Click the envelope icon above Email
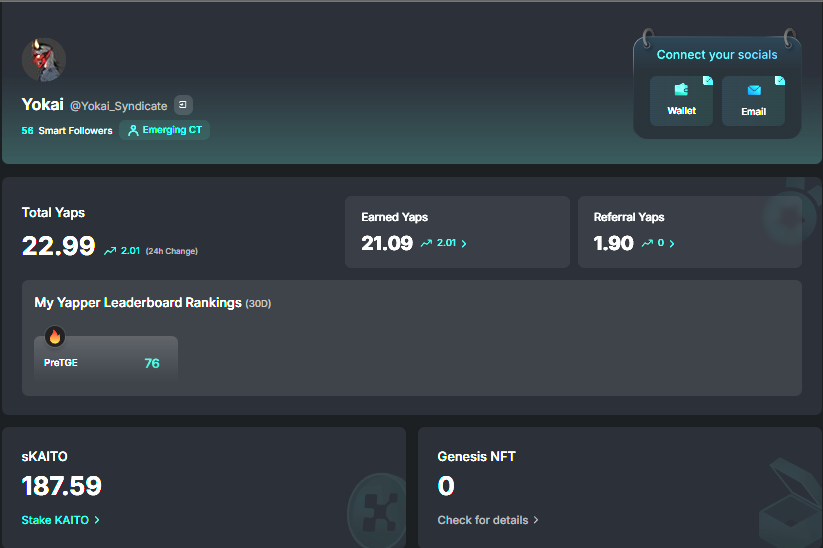Screen dimensions: 823x548 [x=754, y=90]
